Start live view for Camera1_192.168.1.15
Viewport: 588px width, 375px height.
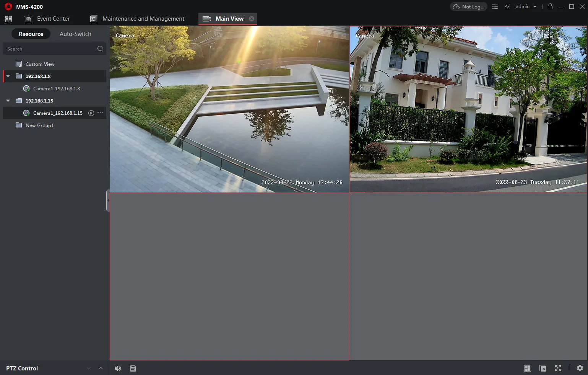(91, 113)
